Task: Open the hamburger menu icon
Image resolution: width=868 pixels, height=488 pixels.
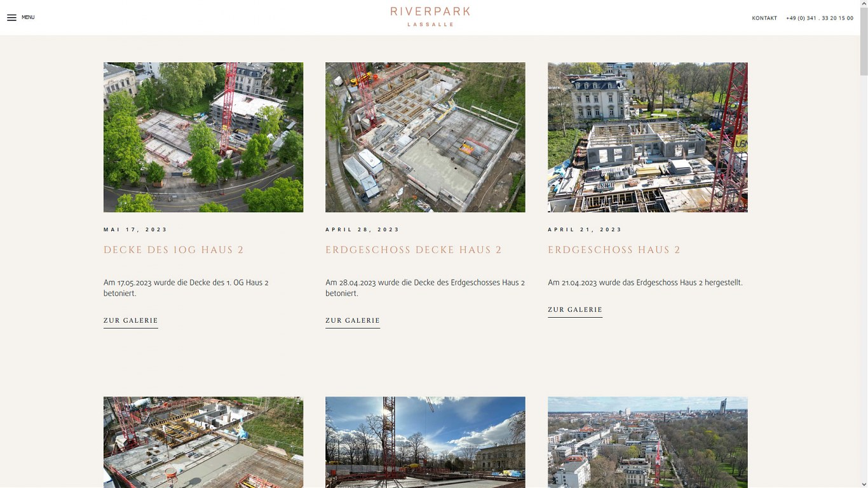Action: [x=11, y=18]
